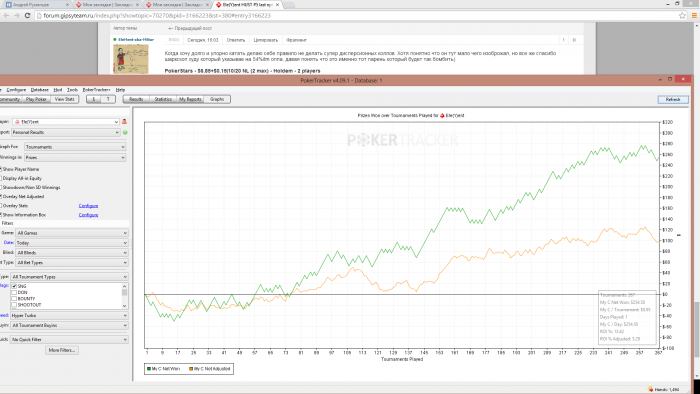Open the Date filter set to Today

click(72, 243)
